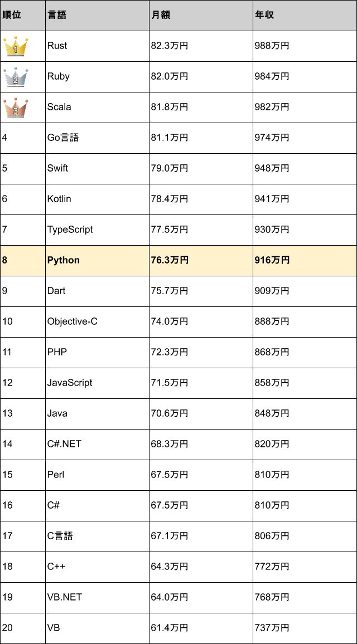
Task: Select the Objective-C cell
Action: click(97, 321)
